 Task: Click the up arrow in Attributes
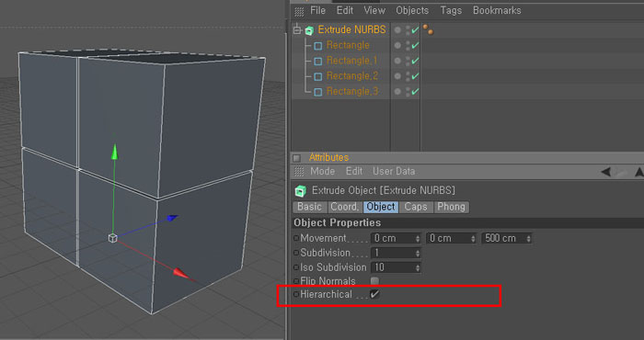pos(639,172)
